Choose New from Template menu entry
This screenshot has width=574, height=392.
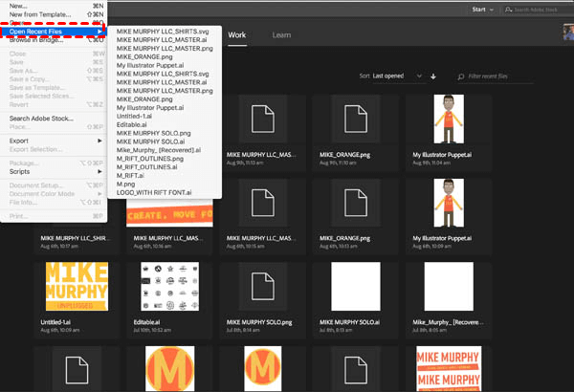click(x=38, y=14)
